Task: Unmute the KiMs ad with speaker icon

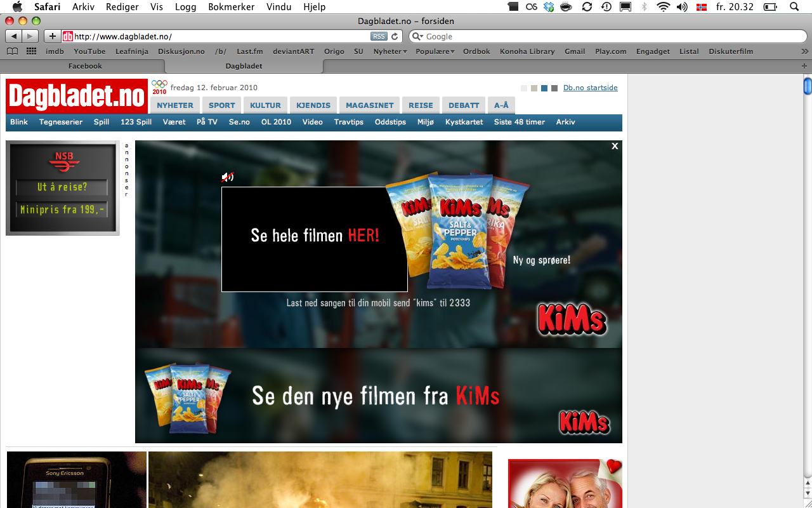Action: 227,177
